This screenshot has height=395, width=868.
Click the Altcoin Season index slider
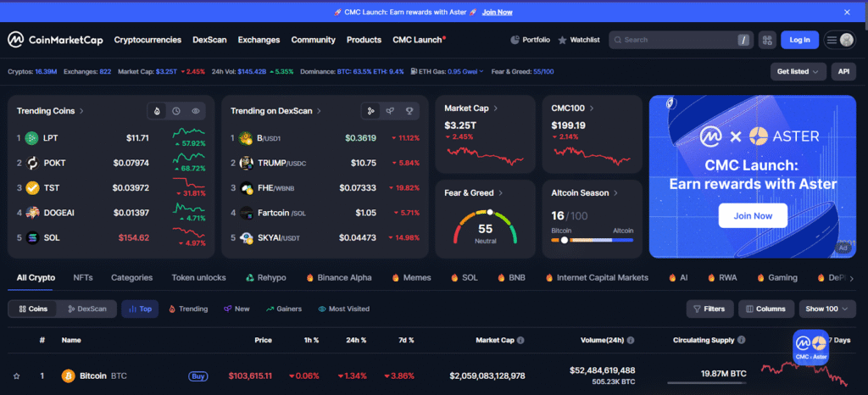pos(593,240)
